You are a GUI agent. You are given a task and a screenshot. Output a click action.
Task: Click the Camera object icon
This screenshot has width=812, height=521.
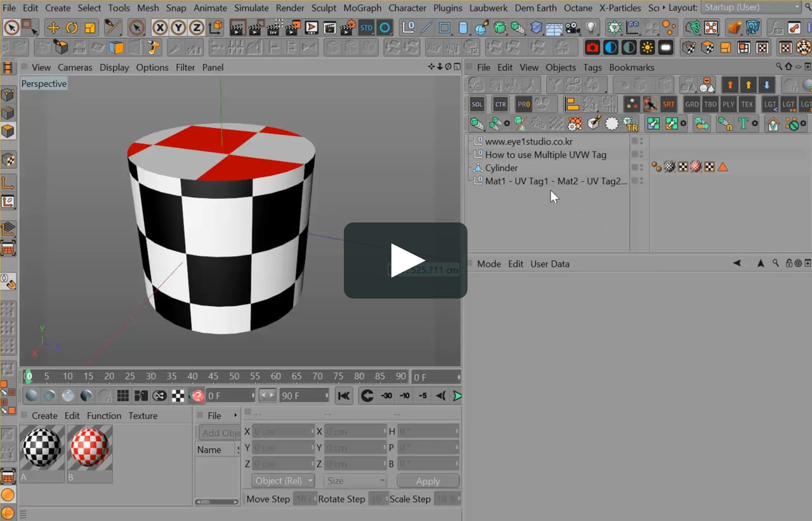coord(573,28)
